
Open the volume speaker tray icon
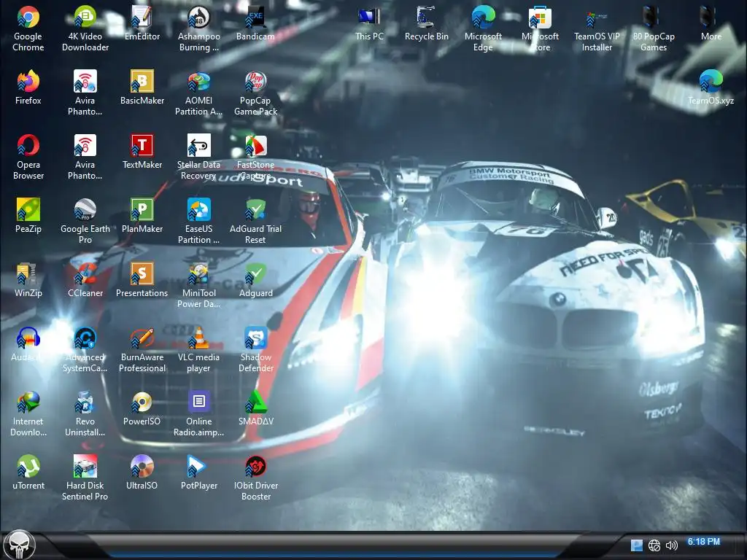click(672, 545)
